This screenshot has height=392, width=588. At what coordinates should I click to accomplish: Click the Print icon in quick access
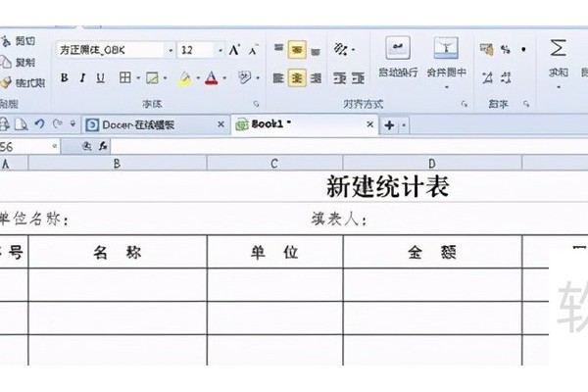click(4, 124)
